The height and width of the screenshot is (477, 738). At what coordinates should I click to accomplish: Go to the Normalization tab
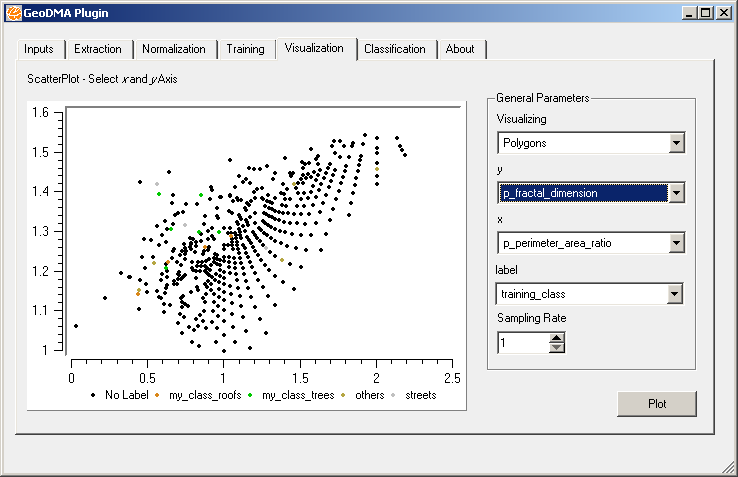coord(174,49)
